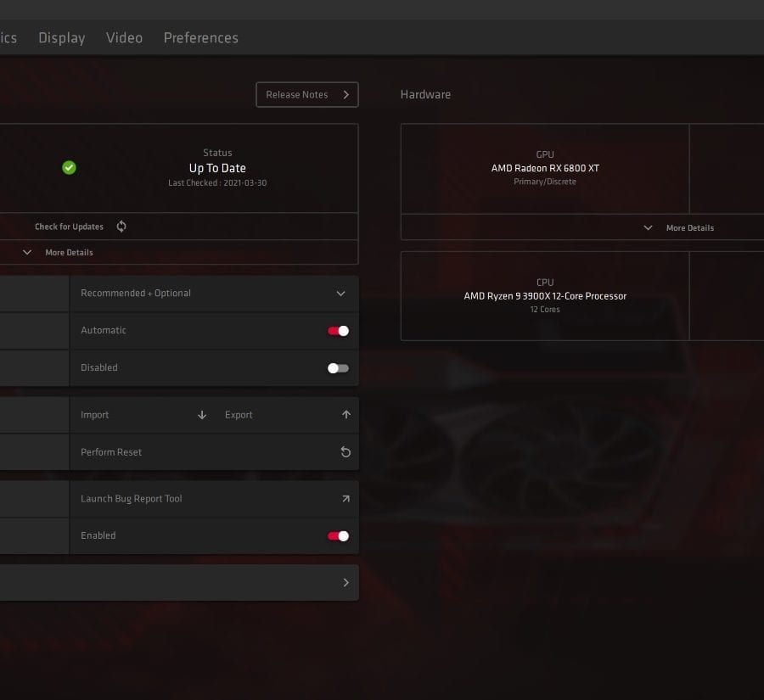Screen dimensions: 764x700
Task: Click Perform Reset
Action: tap(111, 452)
